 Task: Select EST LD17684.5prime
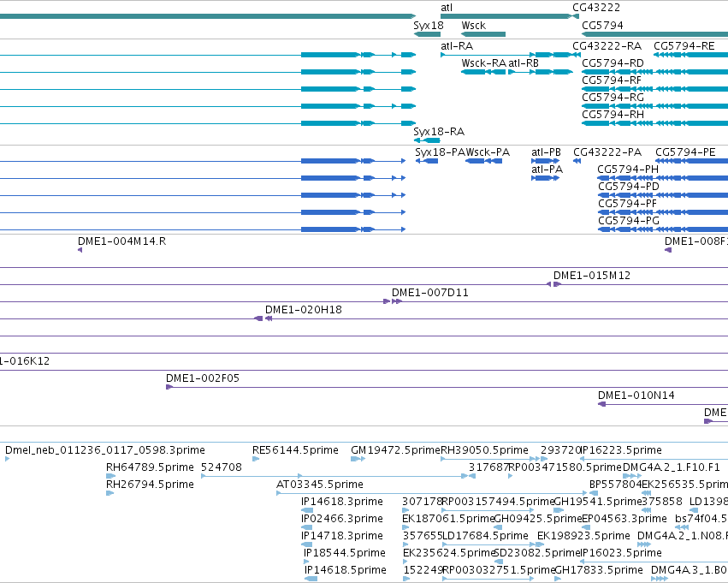click(486, 537)
